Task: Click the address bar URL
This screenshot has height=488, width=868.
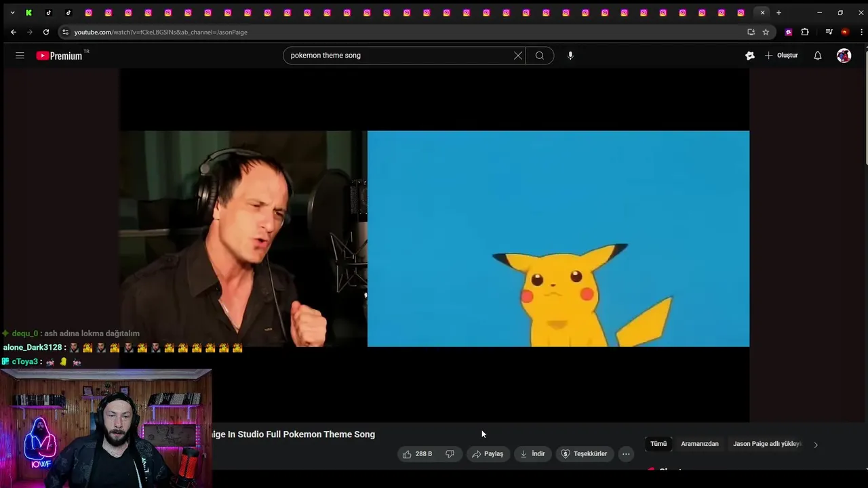Action: point(161,32)
